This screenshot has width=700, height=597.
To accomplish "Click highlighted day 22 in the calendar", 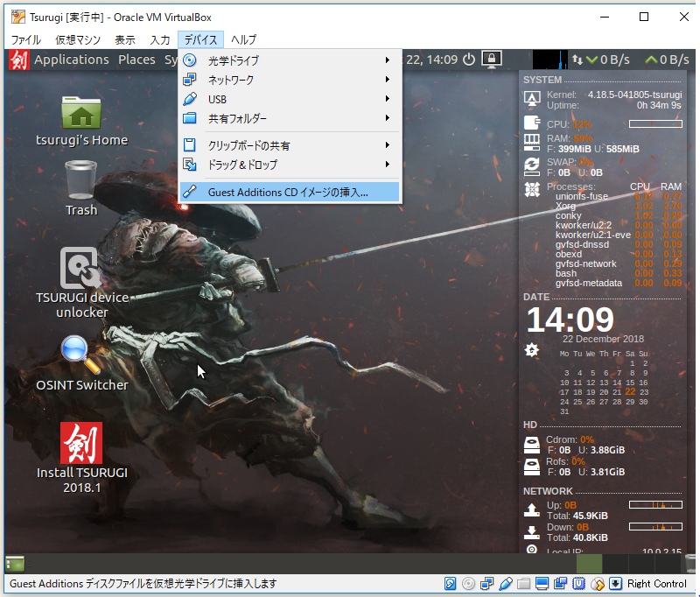I will (630, 391).
